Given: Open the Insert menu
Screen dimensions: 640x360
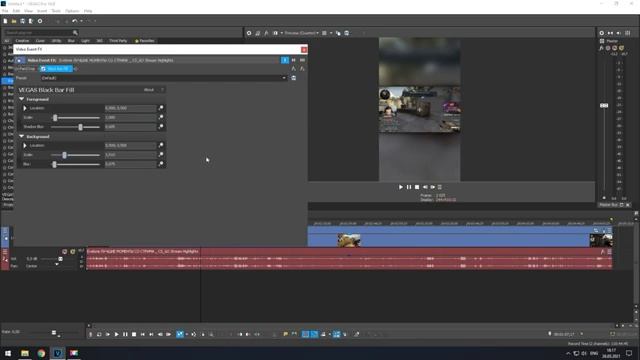Looking at the screenshot, I should pos(42,11).
